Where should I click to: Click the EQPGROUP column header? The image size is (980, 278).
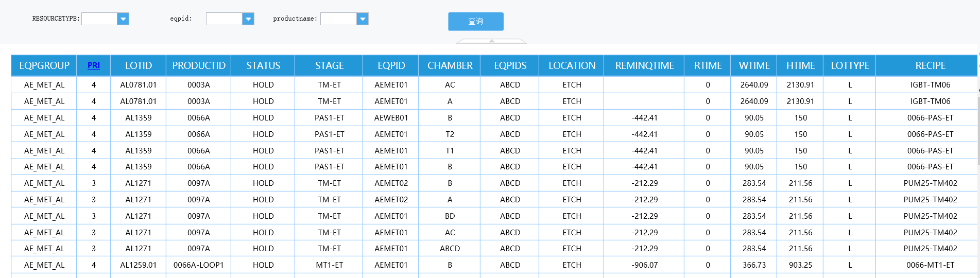point(44,65)
